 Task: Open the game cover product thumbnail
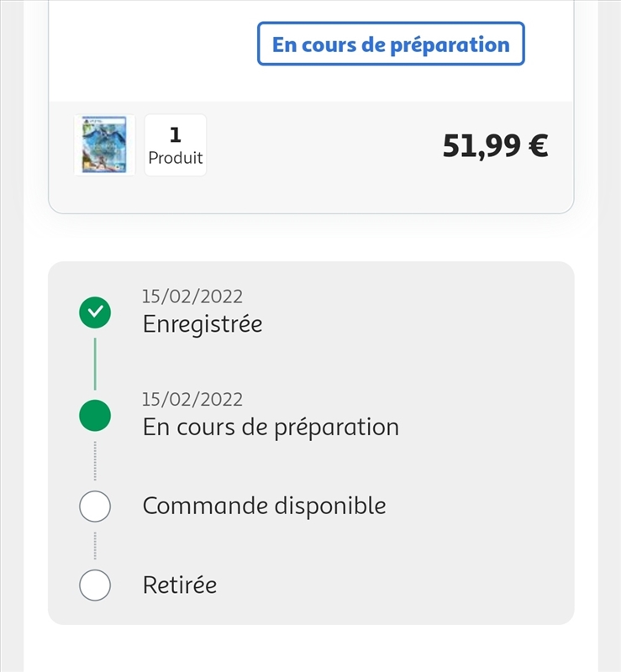105,144
